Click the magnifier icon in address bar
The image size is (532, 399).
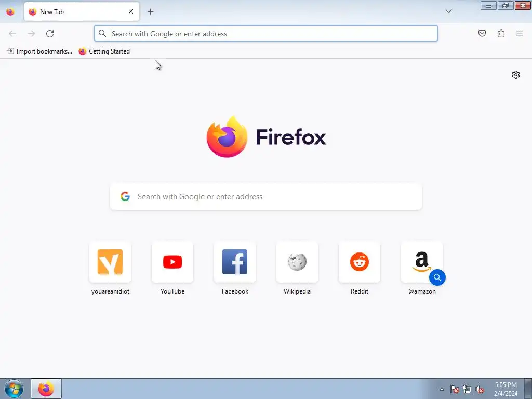pyautogui.click(x=102, y=33)
